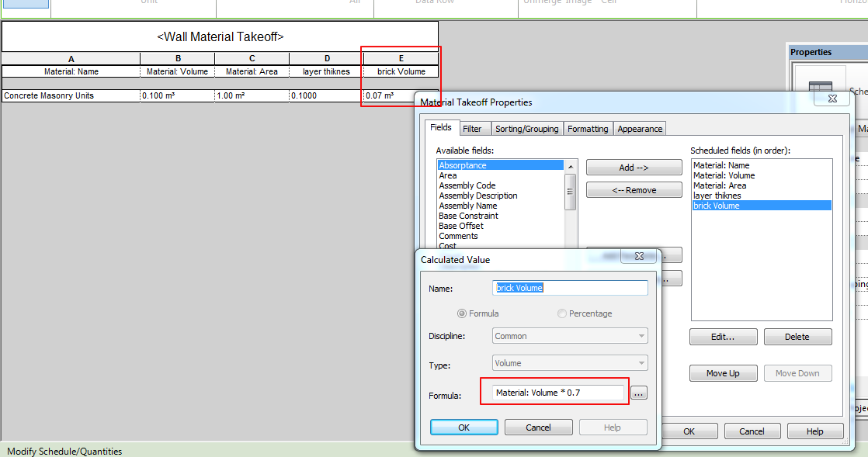Click the Edit... button for scheduled fields
Screen dimensions: 868x457
[723, 336]
